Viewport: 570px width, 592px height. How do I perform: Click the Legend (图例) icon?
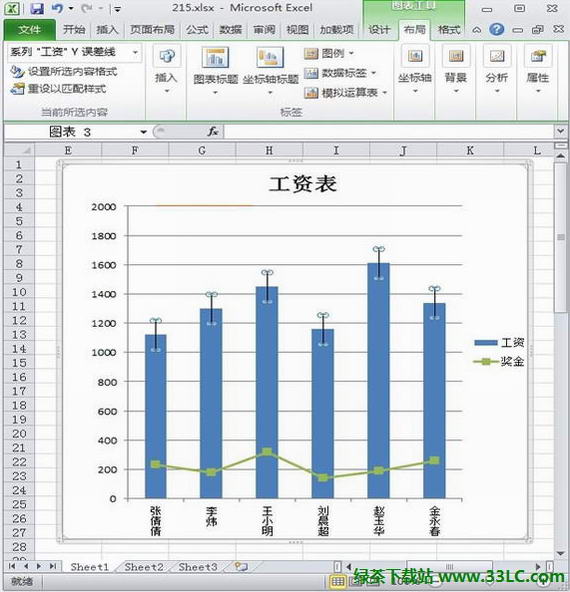[x=311, y=54]
